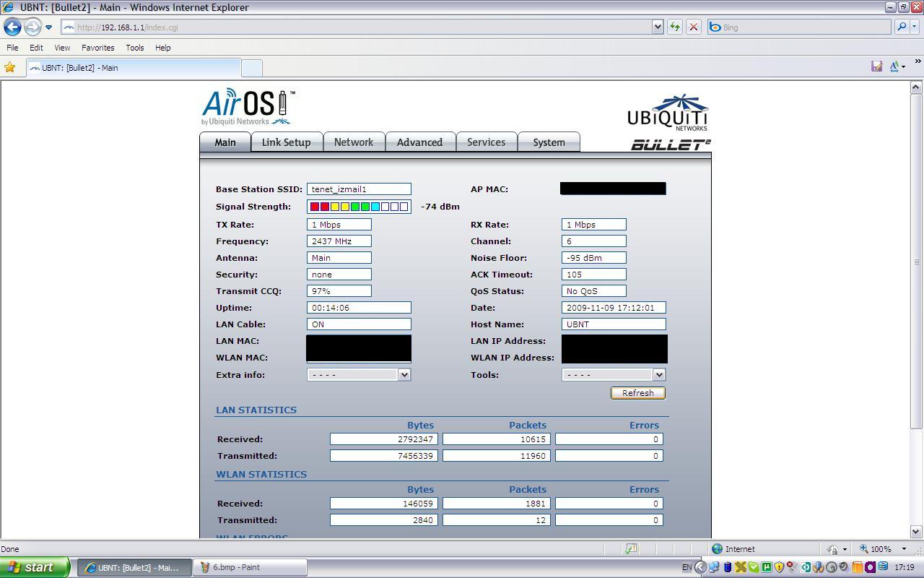Open the View menu
This screenshot has height=578, width=924.
tap(62, 48)
